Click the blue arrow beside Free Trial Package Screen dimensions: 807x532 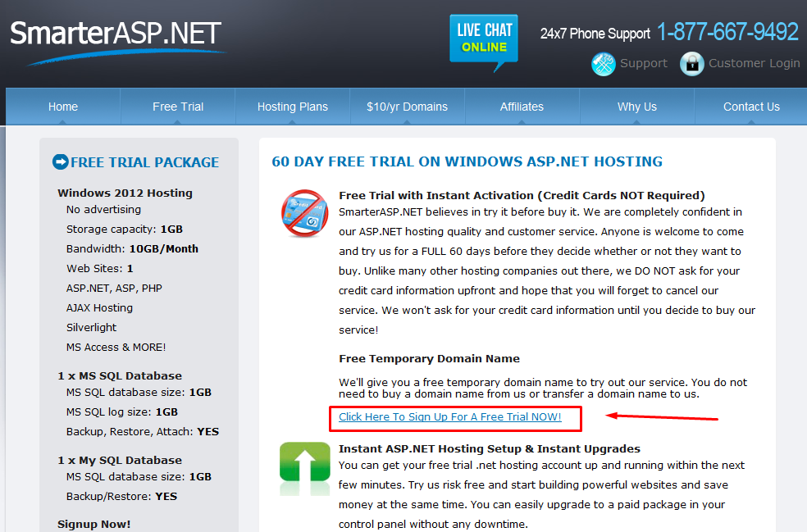(x=60, y=161)
